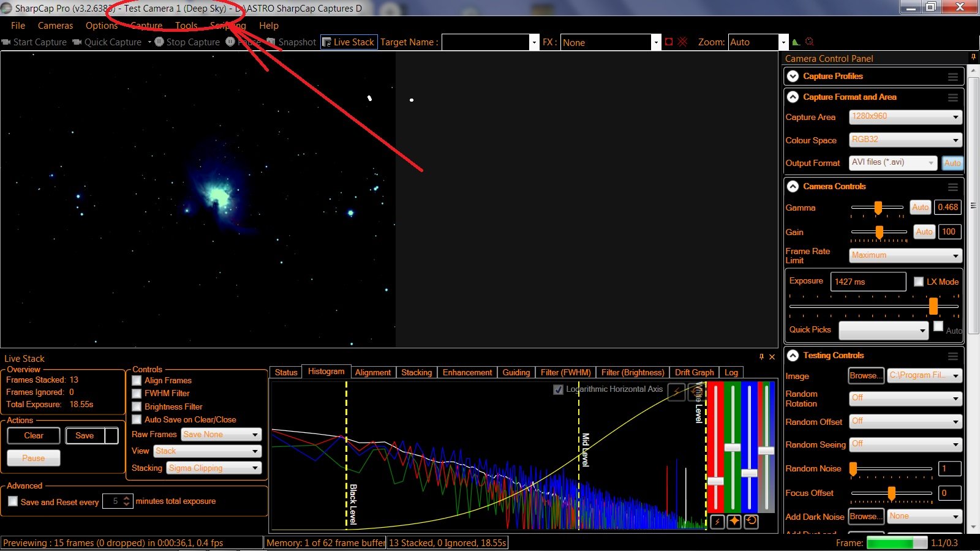
Task: Open the Cameras menu
Action: click(x=55, y=26)
